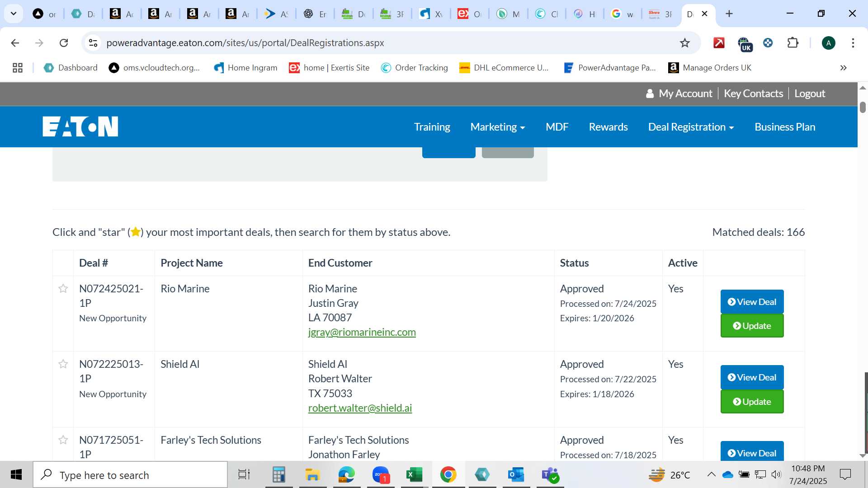Reload the current page

[64, 43]
